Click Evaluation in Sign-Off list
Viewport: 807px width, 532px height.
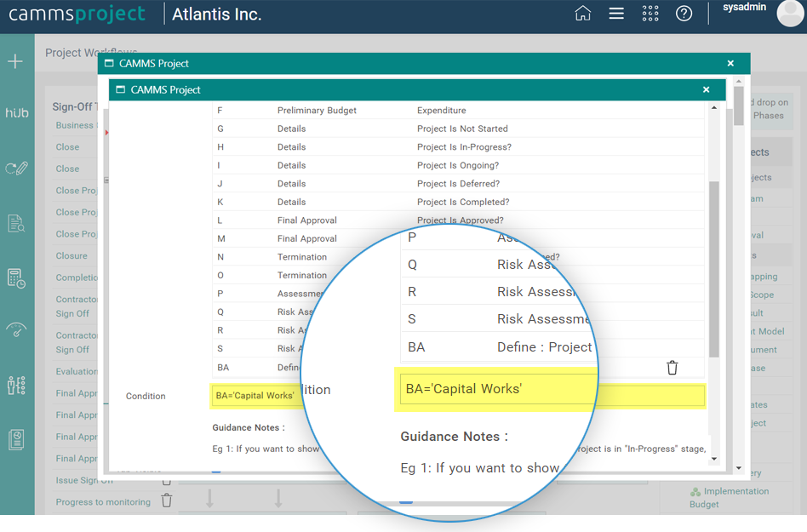(76, 371)
